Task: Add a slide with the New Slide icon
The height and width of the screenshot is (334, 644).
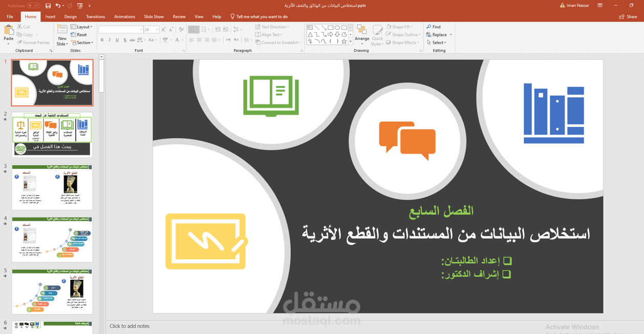Action: click(x=62, y=30)
